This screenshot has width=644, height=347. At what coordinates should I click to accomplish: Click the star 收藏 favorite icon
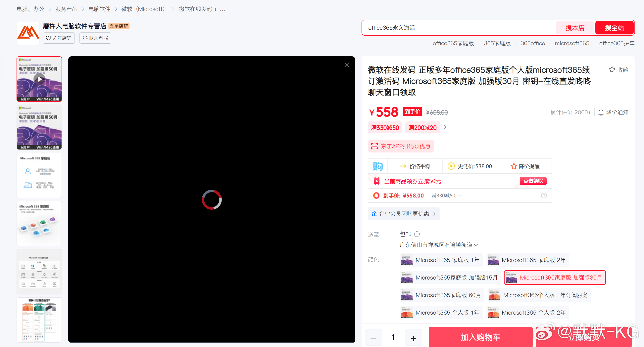coord(612,70)
